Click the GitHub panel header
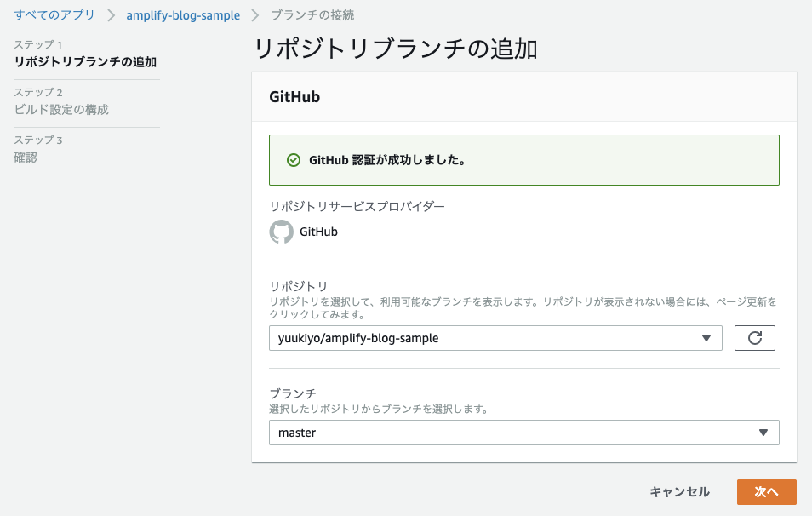This screenshot has height=516, width=812. (x=296, y=96)
